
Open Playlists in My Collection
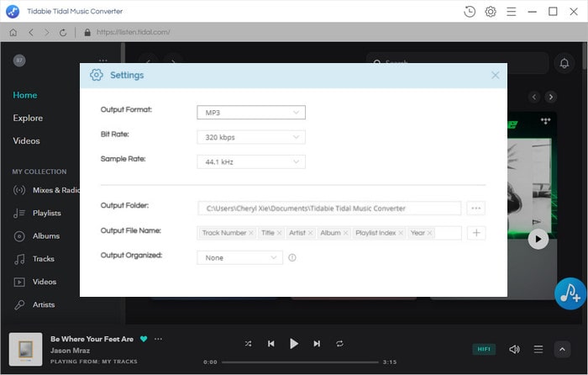click(x=37, y=214)
